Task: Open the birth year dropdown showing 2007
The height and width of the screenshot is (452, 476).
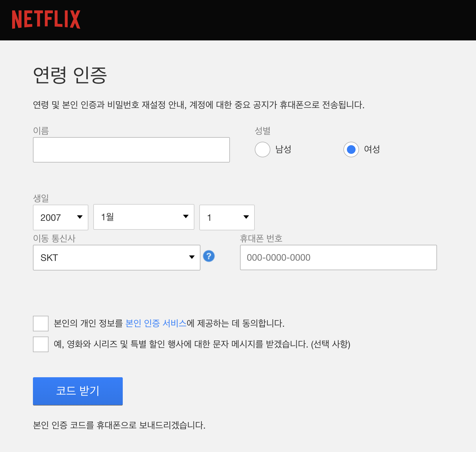Action: 61,217
